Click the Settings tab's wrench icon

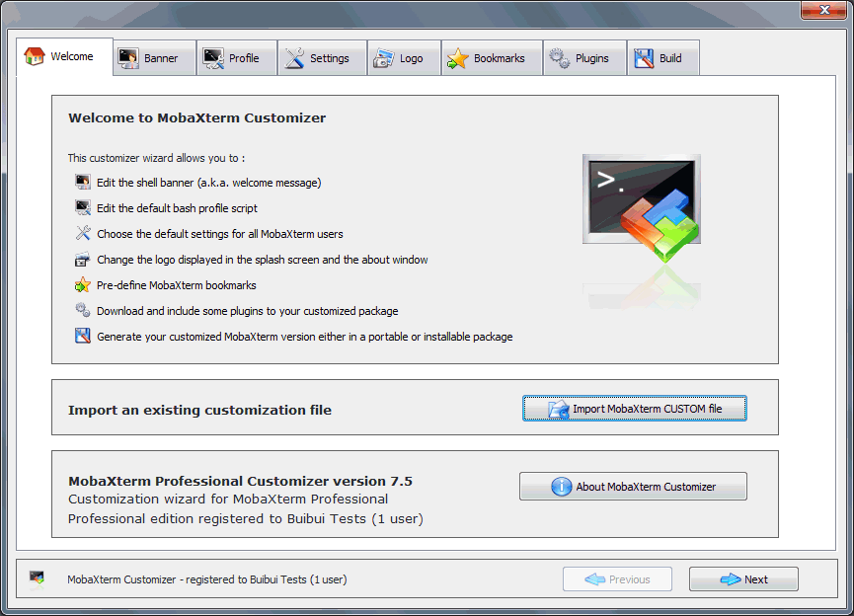pyautogui.click(x=294, y=58)
